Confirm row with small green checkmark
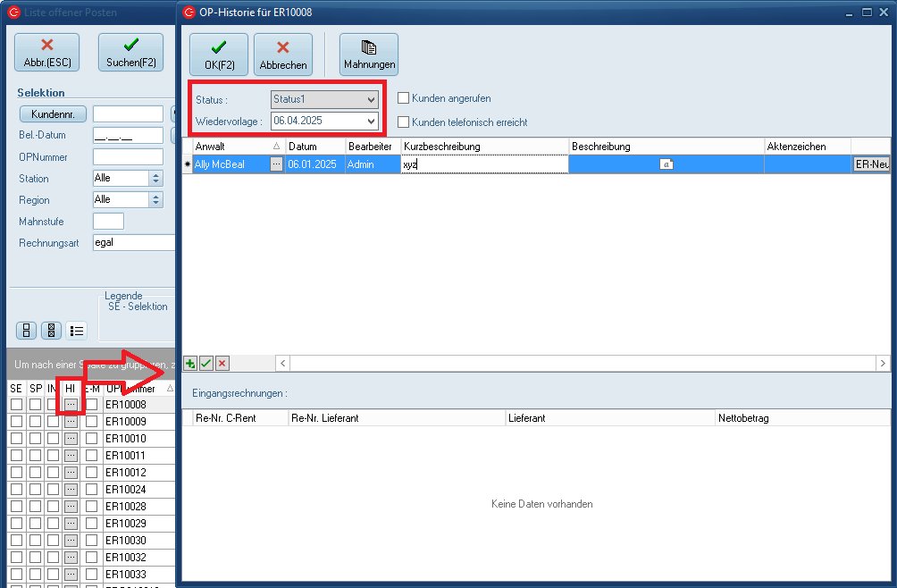 click(205, 363)
